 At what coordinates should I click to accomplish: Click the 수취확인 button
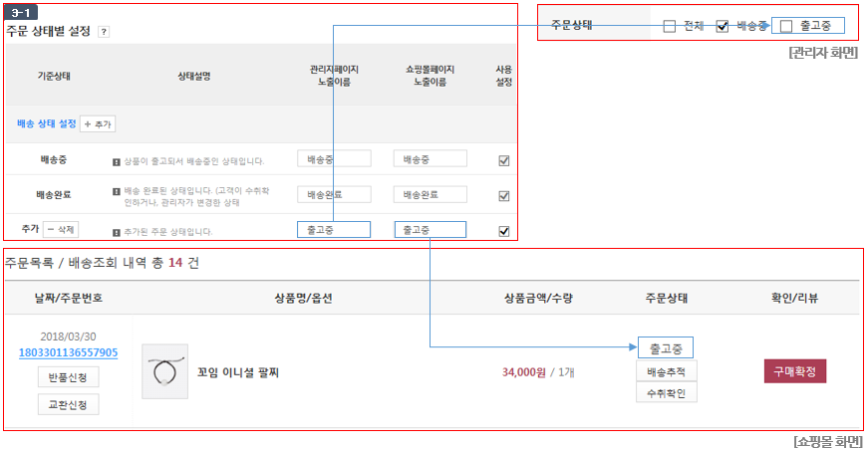(x=667, y=393)
